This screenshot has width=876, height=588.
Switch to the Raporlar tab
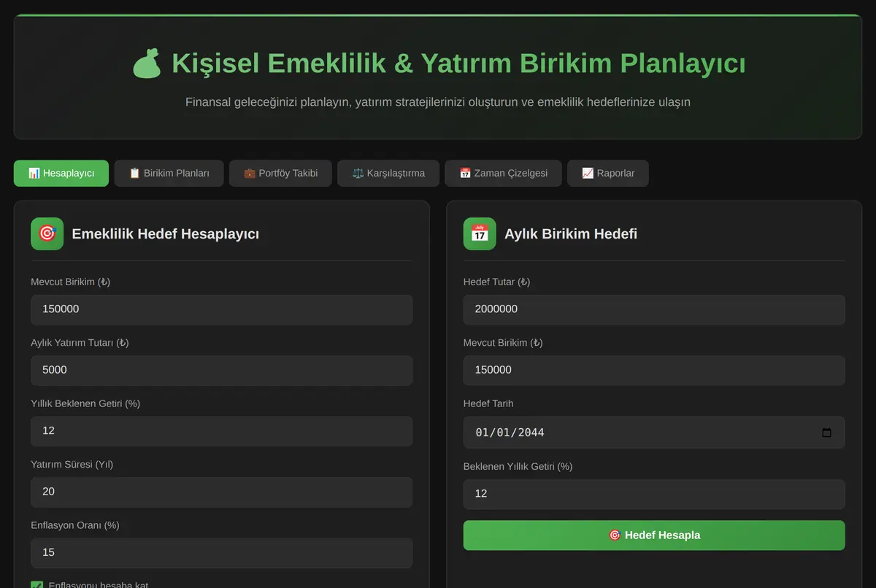click(608, 174)
